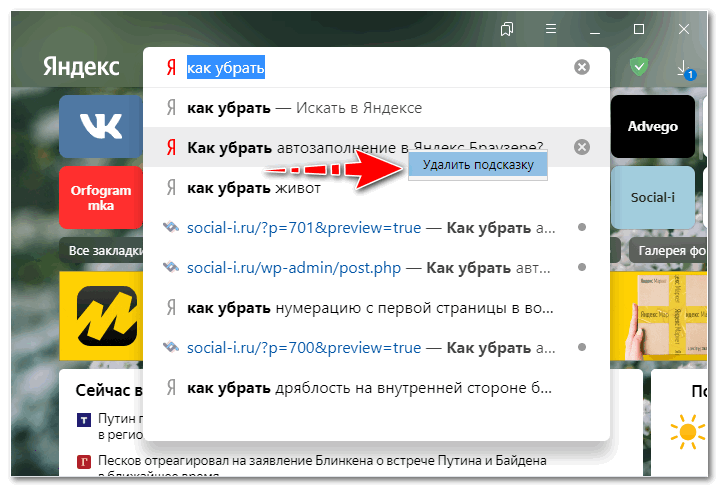
Task: Open the Orfogrammka tile
Action: coord(101,197)
